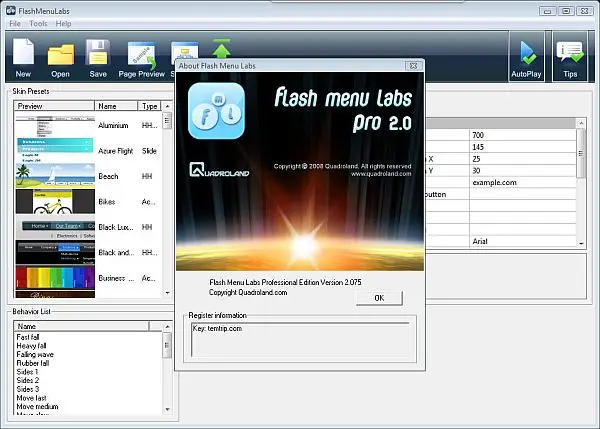Click the Behavior List Name column header
This screenshot has height=429, width=600.
click(81, 326)
